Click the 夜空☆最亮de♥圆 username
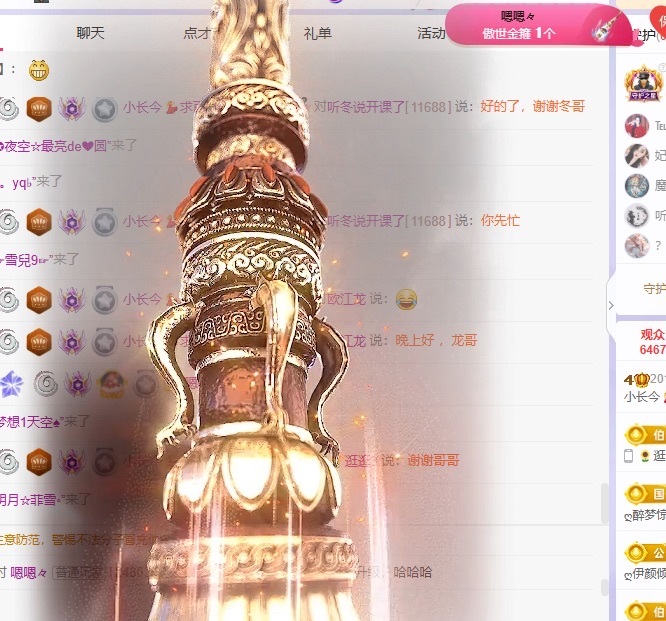The height and width of the screenshot is (621, 666). point(55,146)
